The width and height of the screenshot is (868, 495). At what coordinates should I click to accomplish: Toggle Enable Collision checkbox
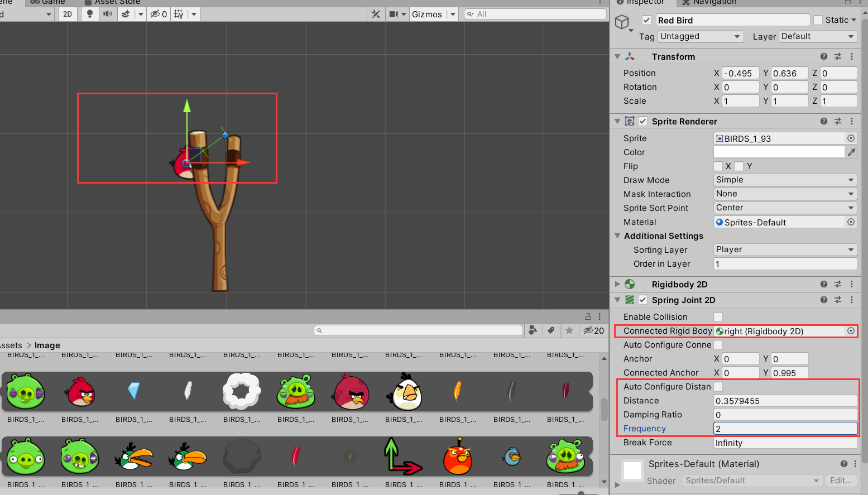(718, 316)
